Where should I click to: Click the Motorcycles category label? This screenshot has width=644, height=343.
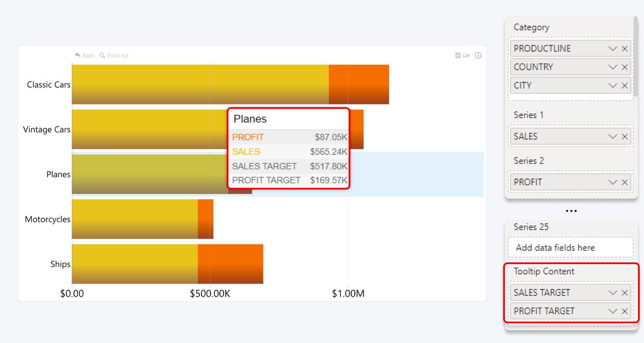click(x=47, y=219)
